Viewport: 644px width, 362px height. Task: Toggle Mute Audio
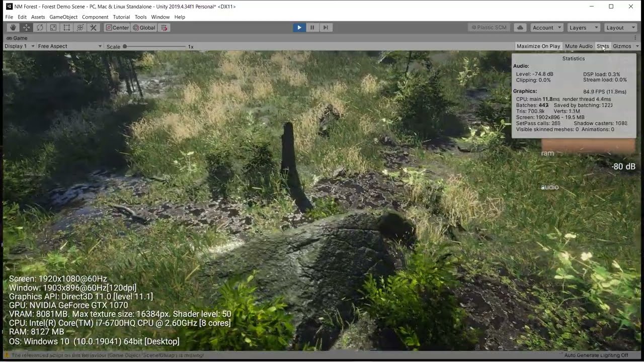[579, 46]
